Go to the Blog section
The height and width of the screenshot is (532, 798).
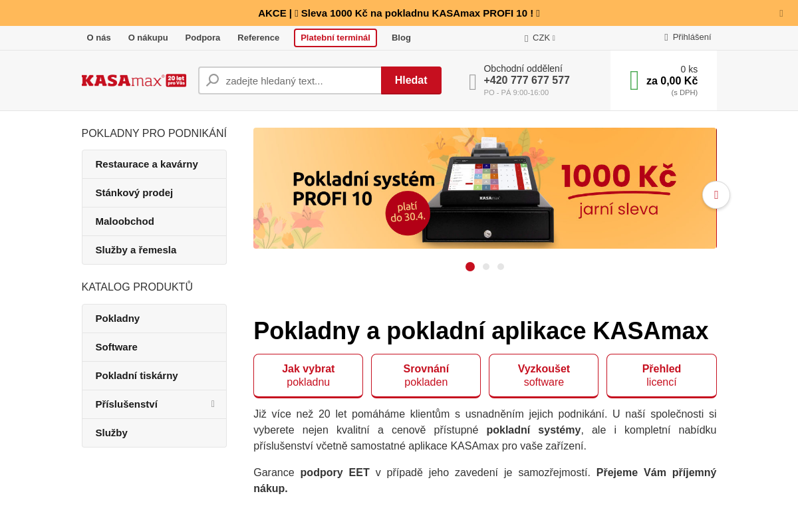pos(401,37)
